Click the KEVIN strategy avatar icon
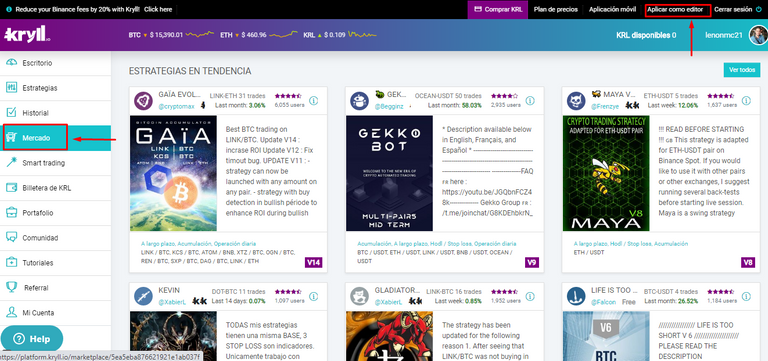768x361 pixels. 144,296
